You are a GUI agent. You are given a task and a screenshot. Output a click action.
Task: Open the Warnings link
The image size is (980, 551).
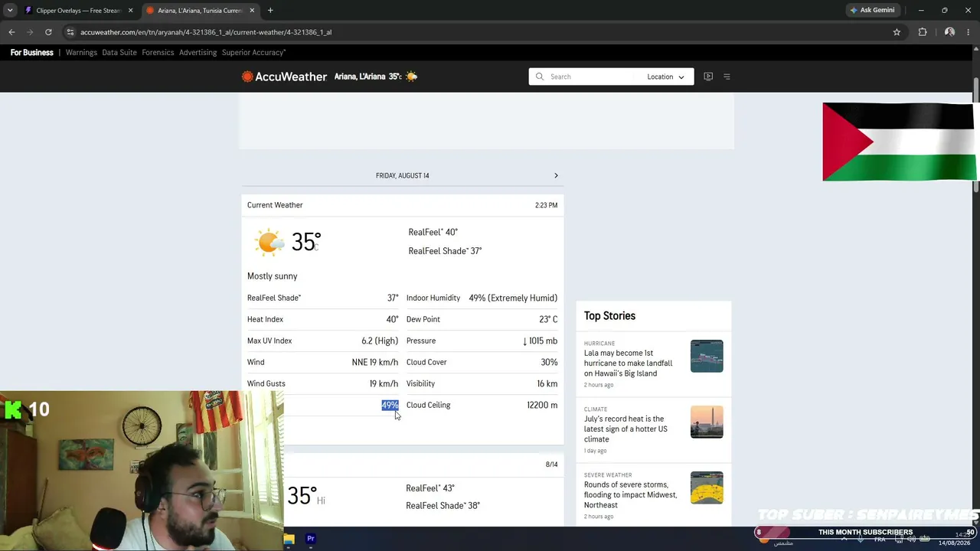click(x=81, y=53)
